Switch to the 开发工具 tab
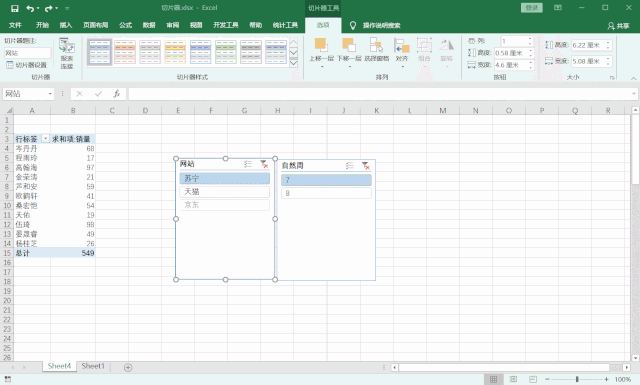640x385 pixels. tap(226, 25)
